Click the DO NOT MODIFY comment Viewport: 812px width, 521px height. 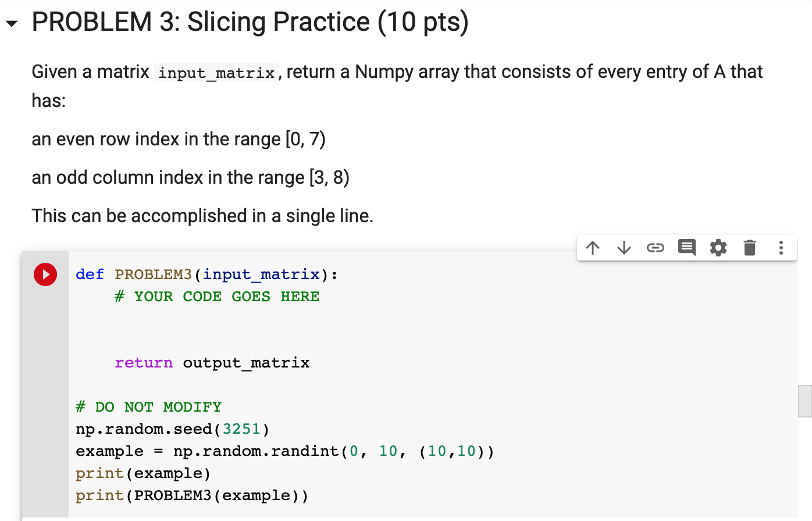pyautogui.click(x=149, y=406)
